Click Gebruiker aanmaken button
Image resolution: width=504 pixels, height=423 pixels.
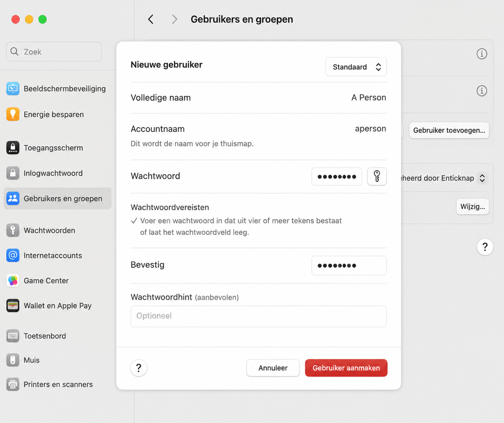pos(346,368)
